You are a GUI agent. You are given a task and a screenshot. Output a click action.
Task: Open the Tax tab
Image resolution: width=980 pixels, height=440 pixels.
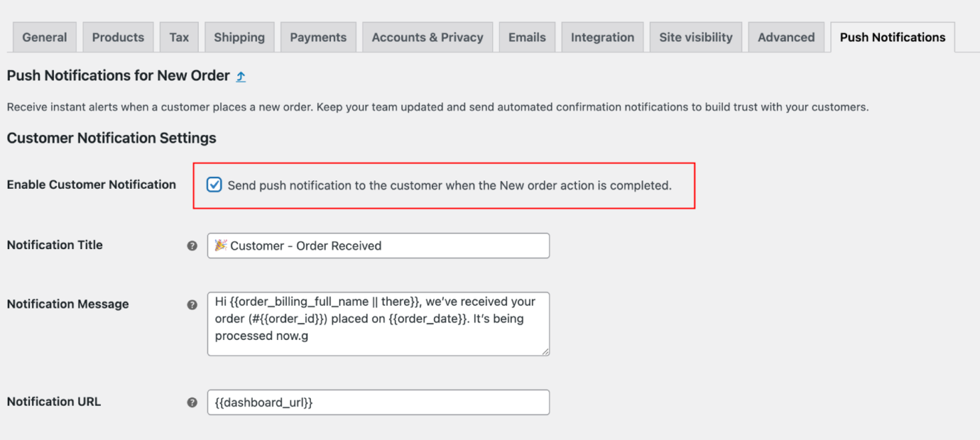(x=179, y=38)
